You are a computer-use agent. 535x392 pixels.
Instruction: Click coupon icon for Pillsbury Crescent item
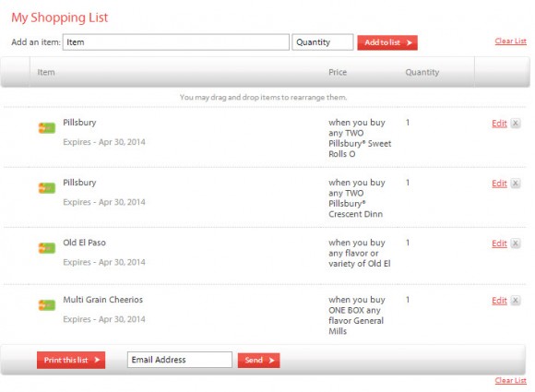tap(47, 188)
